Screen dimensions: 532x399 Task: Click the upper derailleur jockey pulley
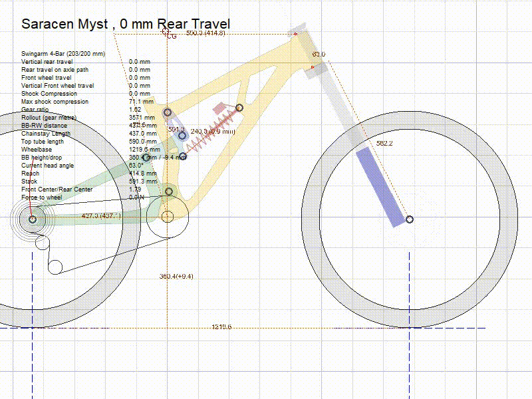(x=43, y=243)
